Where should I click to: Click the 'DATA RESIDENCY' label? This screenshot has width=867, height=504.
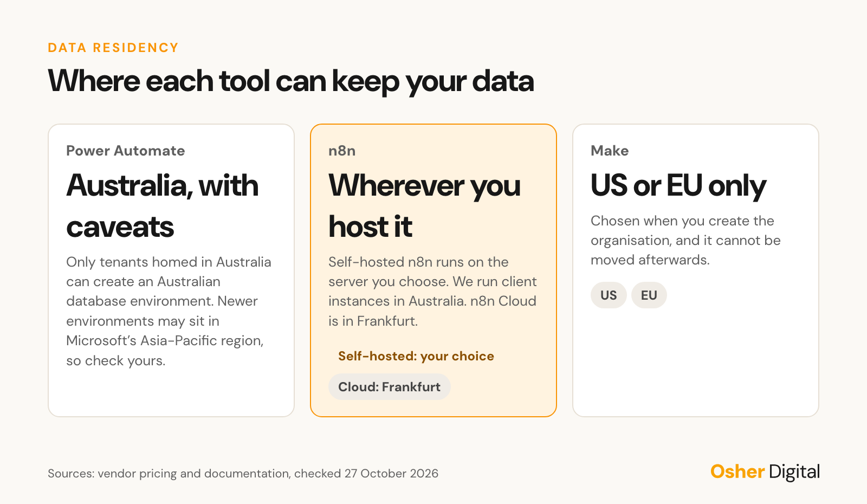tap(113, 48)
